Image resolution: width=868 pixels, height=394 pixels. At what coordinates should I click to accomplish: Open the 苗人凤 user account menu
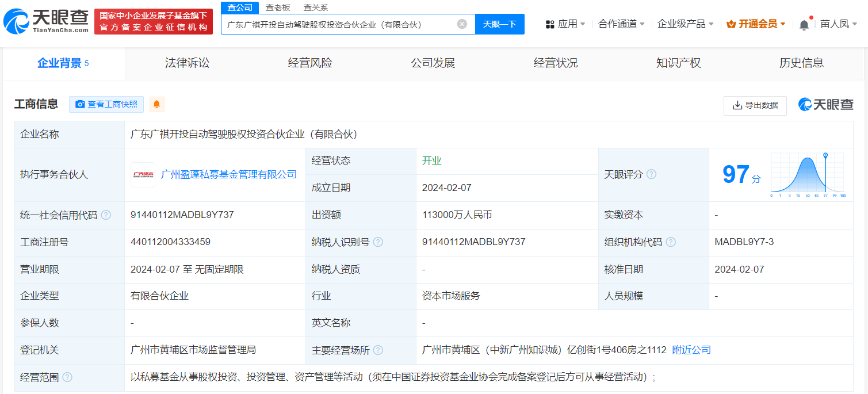[x=839, y=24]
